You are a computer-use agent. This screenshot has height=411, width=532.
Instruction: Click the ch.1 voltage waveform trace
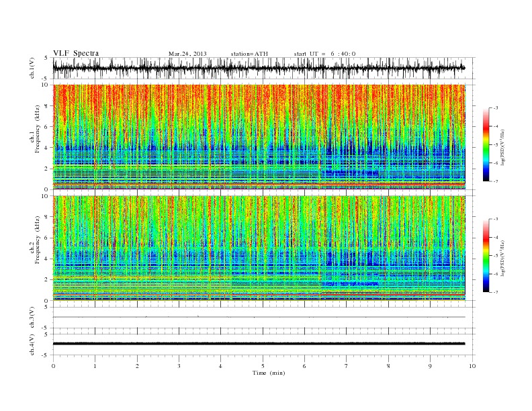pyautogui.click(x=259, y=68)
